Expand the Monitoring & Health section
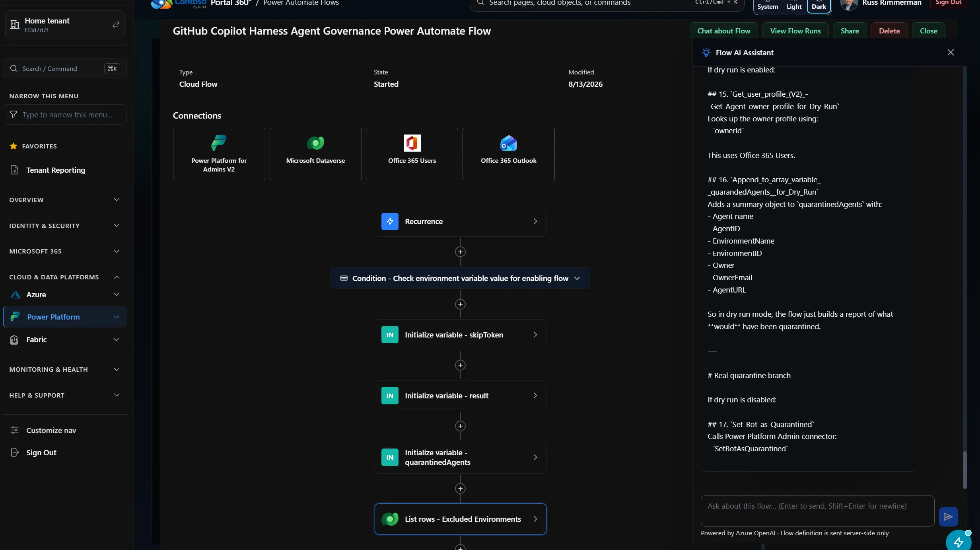The width and height of the screenshot is (980, 550). point(65,369)
